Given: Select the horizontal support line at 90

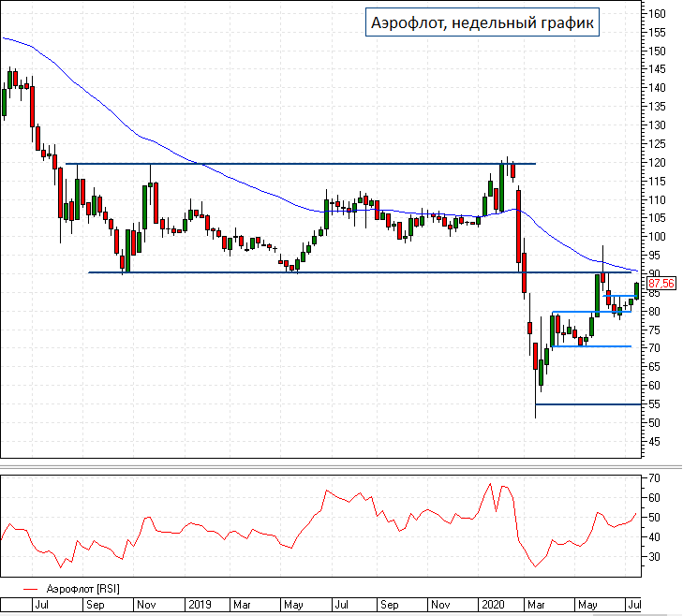Looking at the screenshot, I should click(360, 272).
